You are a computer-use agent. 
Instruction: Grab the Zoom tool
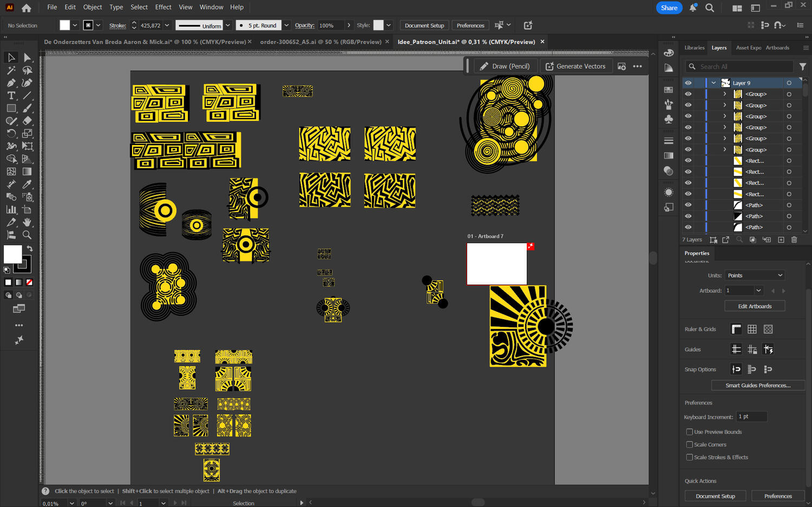tap(28, 234)
